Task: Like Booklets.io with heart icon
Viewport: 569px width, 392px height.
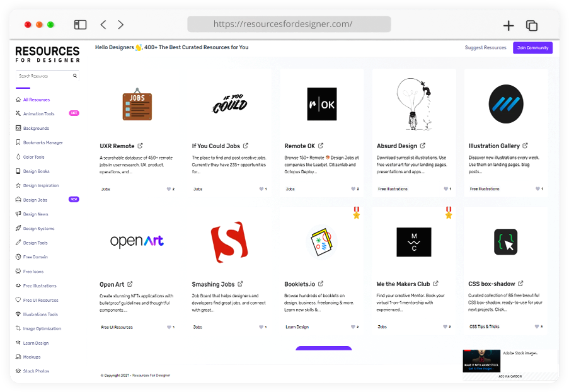Action: 353,326
